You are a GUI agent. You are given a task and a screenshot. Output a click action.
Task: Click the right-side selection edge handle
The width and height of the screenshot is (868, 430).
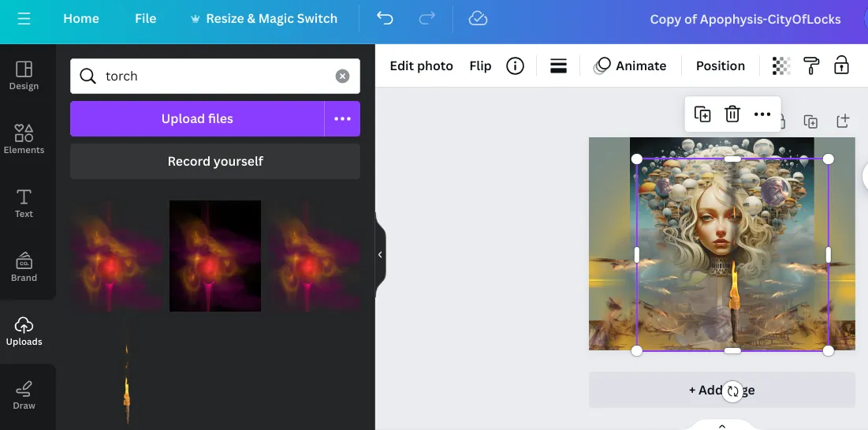[828, 255]
